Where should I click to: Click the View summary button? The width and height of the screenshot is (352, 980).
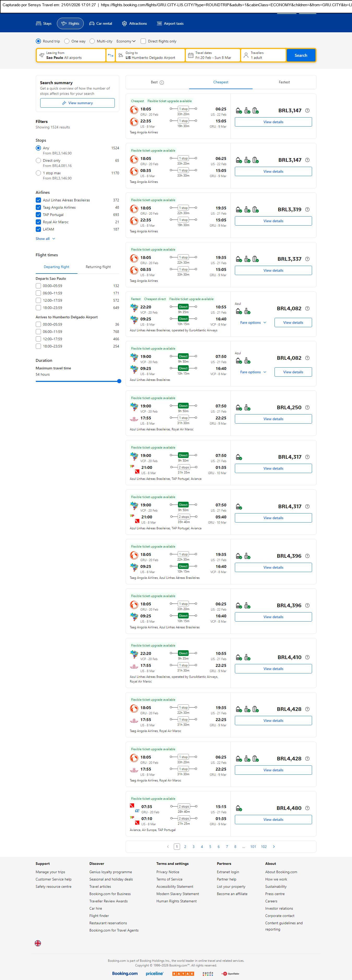coord(77,103)
